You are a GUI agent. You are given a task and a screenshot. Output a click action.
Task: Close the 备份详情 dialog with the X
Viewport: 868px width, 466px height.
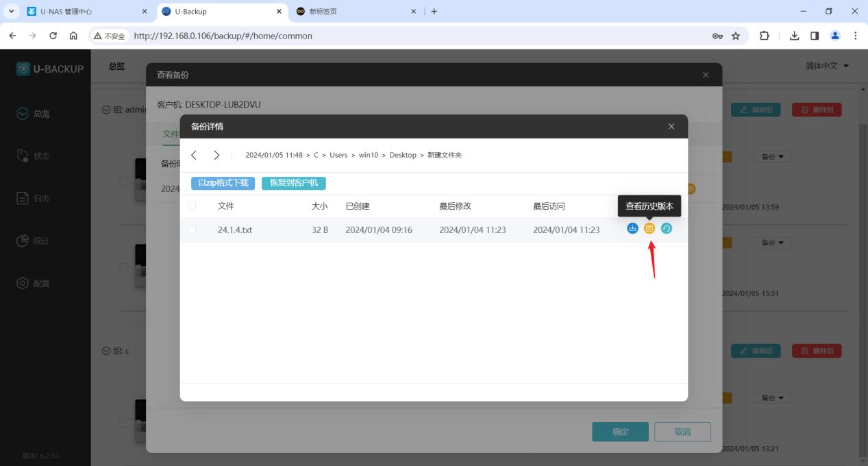671,127
